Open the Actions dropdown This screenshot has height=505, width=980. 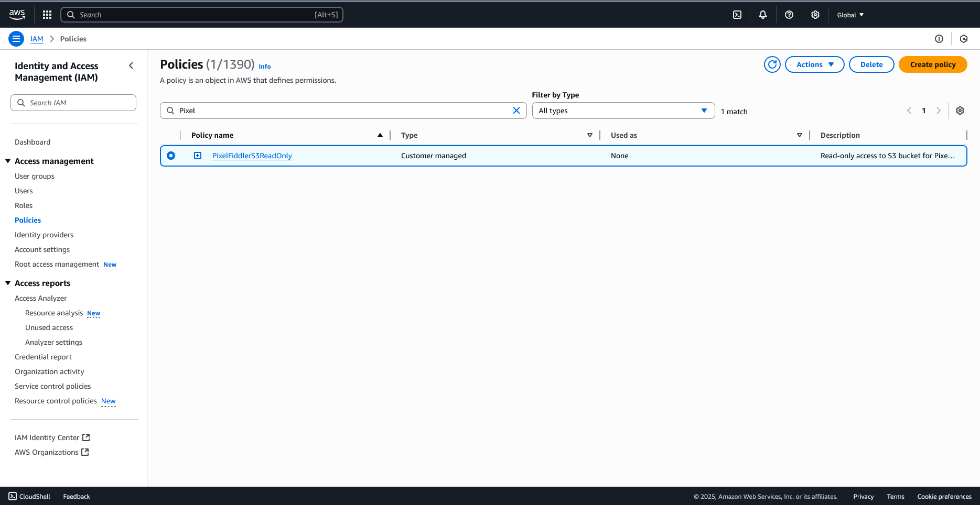(814, 64)
